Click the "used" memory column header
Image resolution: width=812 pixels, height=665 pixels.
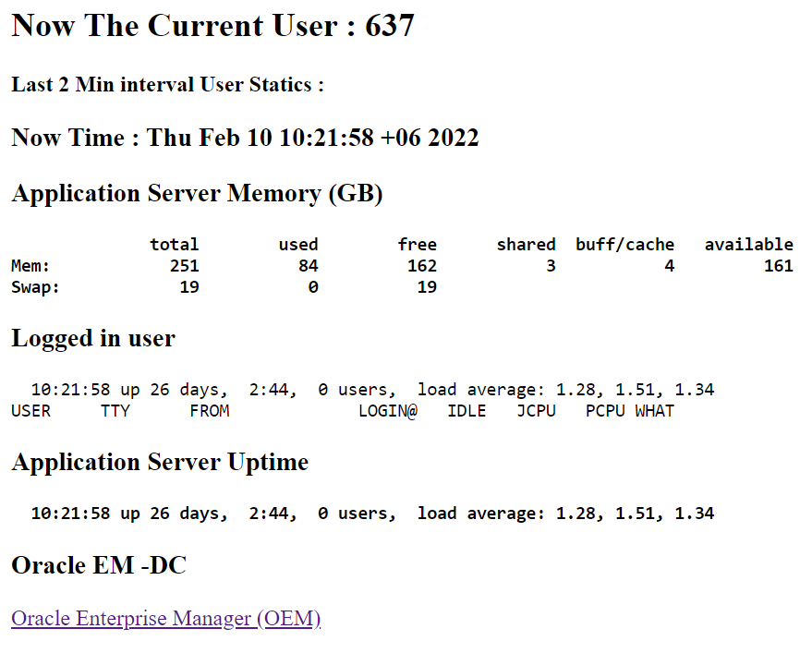[x=298, y=245]
